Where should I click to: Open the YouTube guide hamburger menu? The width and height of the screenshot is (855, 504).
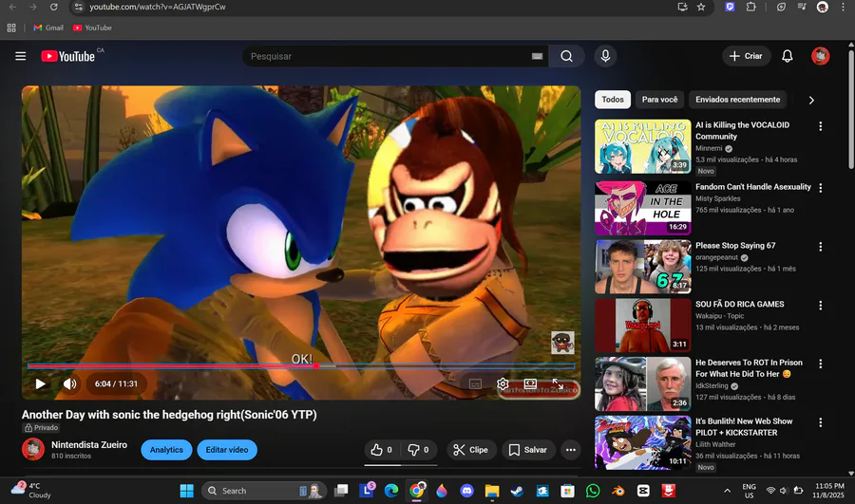[x=20, y=56]
